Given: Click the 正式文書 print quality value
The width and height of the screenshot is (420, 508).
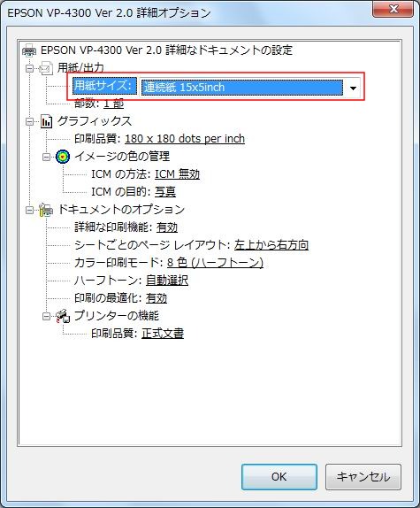Looking at the screenshot, I should tap(163, 334).
